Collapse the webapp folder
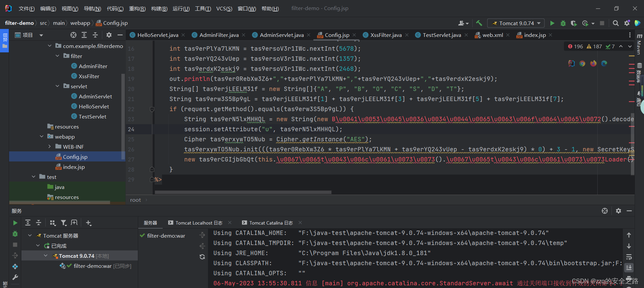644x288 pixels. click(x=42, y=136)
